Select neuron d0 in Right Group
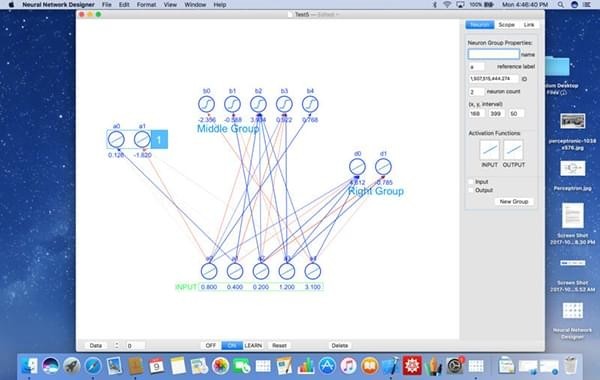 click(x=357, y=167)
